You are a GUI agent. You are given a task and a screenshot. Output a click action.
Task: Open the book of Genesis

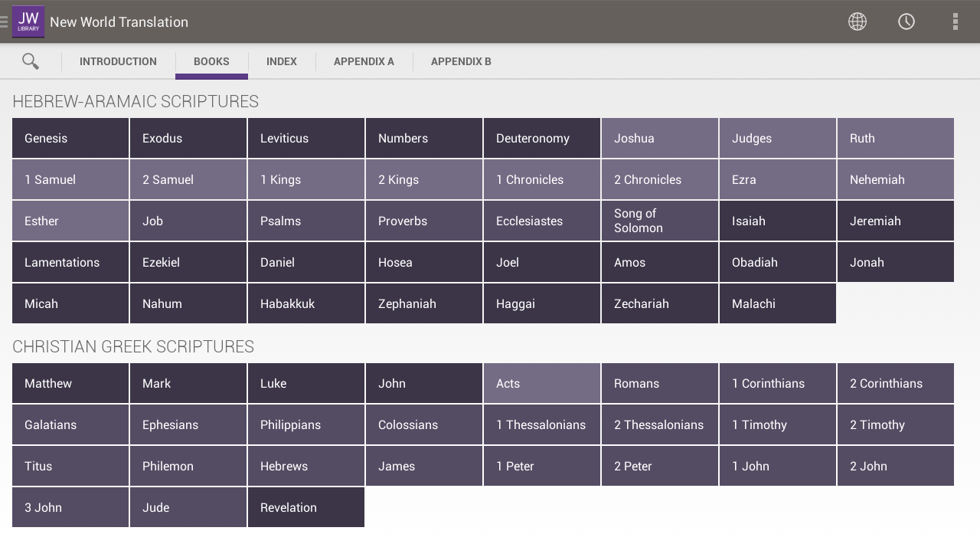(70, 138)
